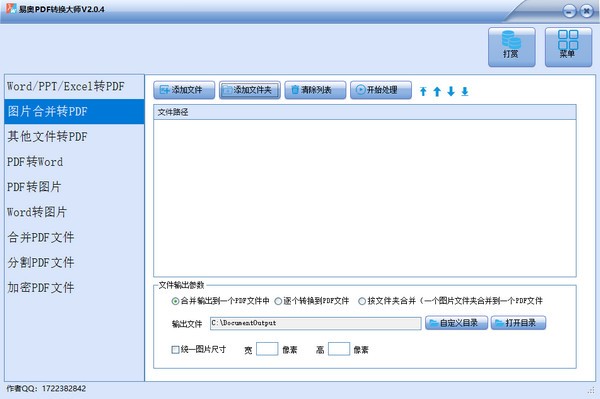The width and height of the screenshot is (600, 399).
Task: Select 其他文件转PDF mode
Action: (x=74, y=137)
